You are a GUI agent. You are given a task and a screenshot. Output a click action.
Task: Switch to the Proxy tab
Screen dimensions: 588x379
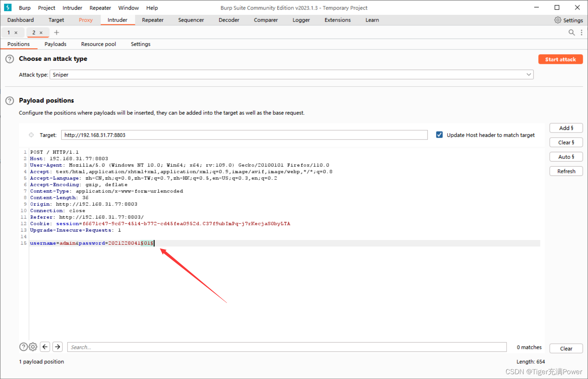[86, 20]
